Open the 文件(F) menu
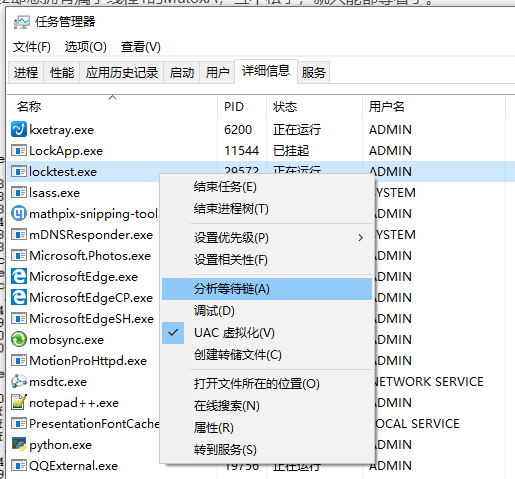The image size is (515, 479). pyautogui.click(x=32, y=47)
